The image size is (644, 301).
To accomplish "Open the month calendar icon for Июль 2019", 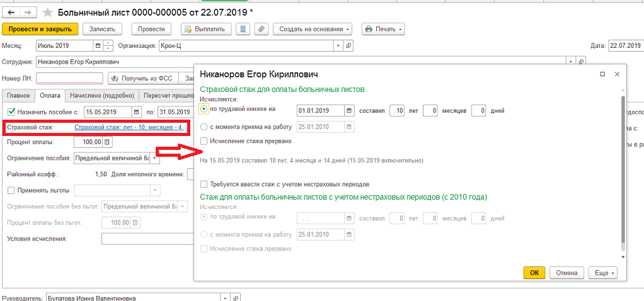I will tap(98, 46).
